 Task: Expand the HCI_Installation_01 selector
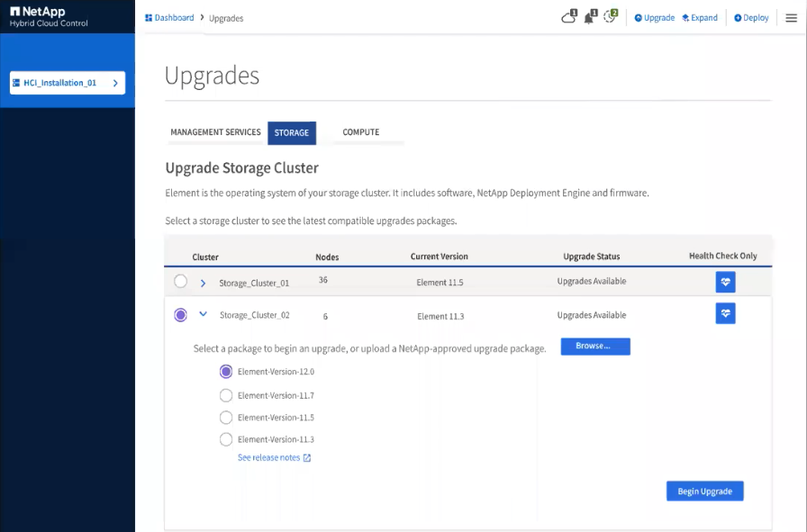[115, 83]
